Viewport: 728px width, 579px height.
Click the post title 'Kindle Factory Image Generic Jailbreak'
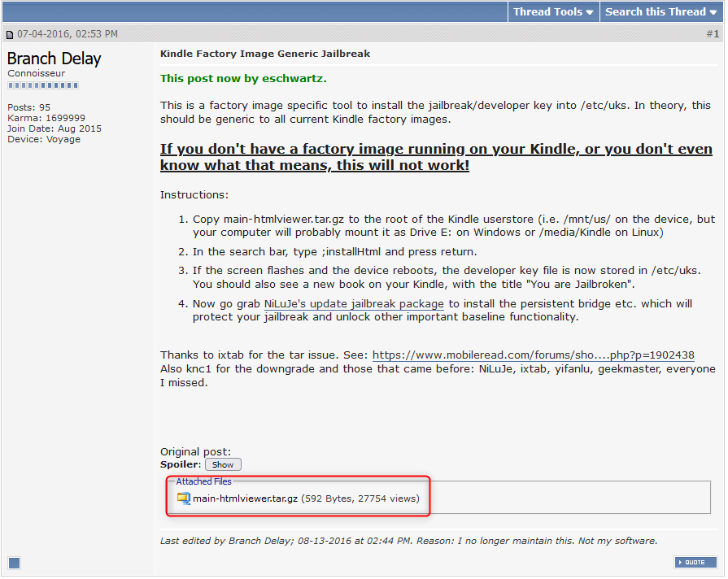coord(265,54)
